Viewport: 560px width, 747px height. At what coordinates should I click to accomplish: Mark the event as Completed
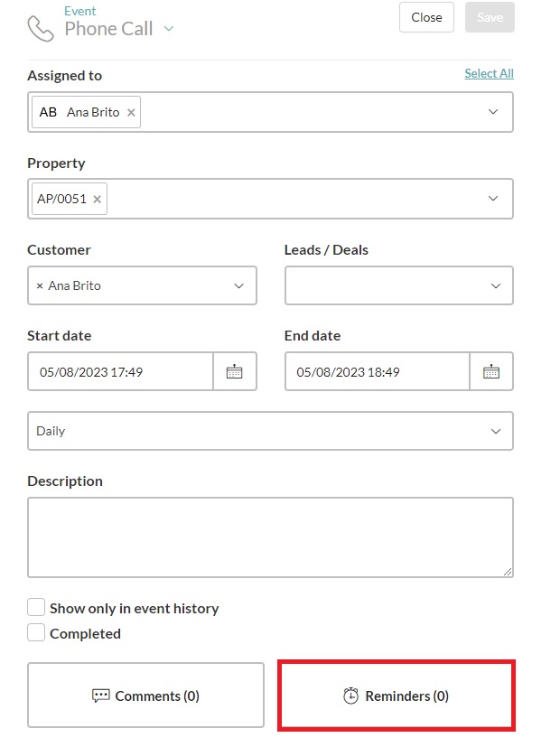(x=36, y=633)
